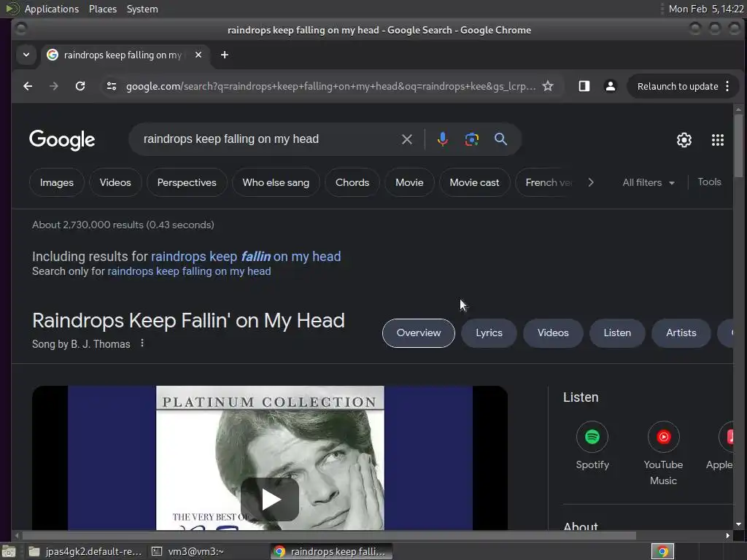Click the address bar URL
747x560 pixels.
tap(330, 86)
